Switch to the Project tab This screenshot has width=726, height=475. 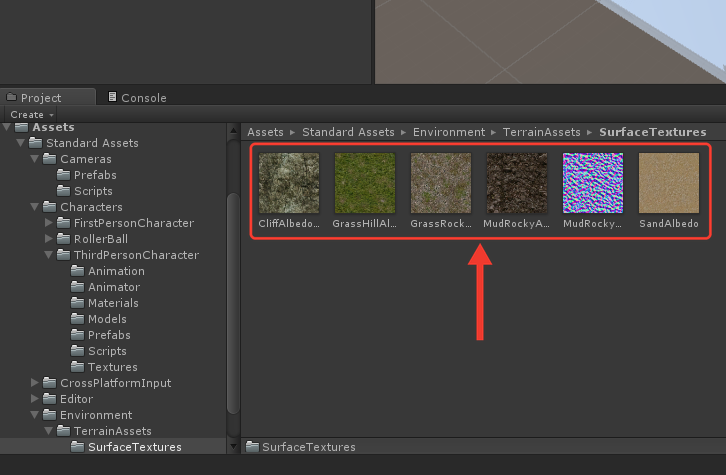coord(48,98)
